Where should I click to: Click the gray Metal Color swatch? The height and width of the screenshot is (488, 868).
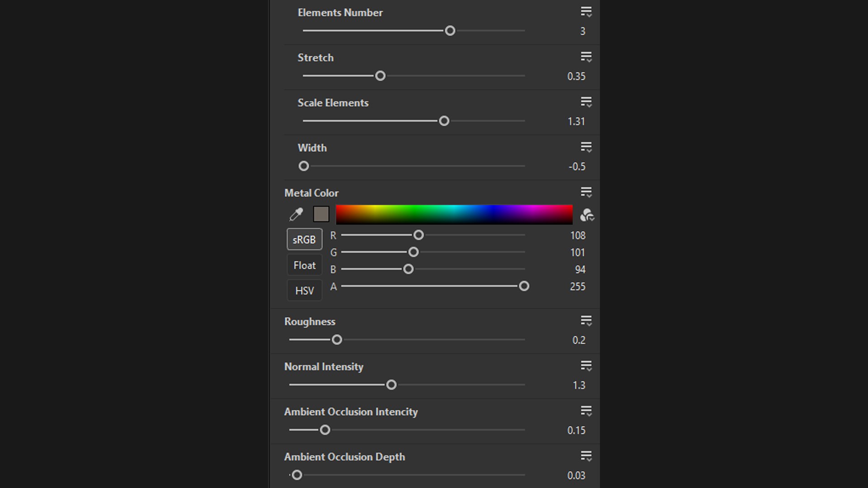point(321,214)
